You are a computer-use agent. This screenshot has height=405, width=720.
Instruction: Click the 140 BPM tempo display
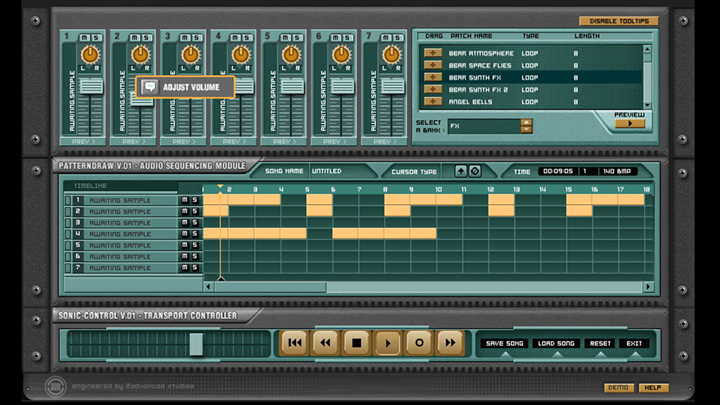617,171
